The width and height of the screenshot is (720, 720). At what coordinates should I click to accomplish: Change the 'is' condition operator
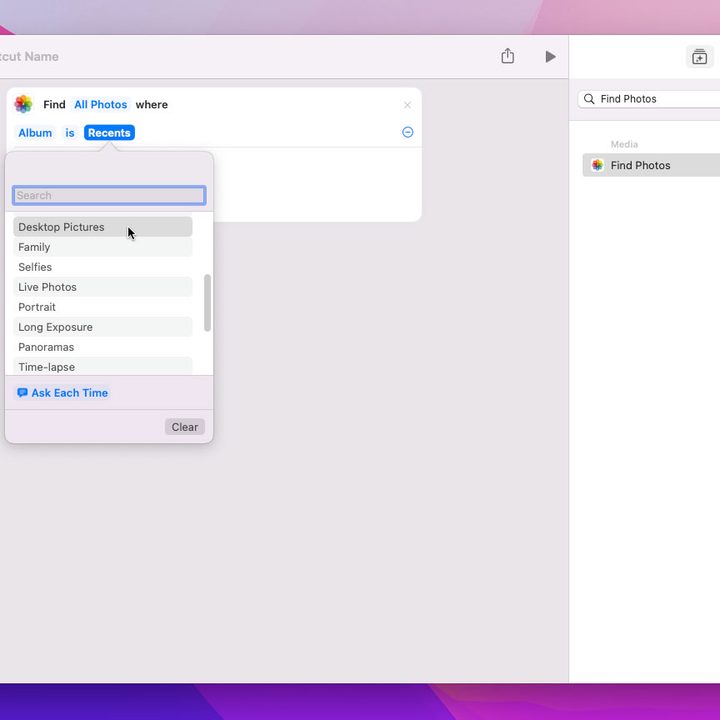(x=70, y=133)
